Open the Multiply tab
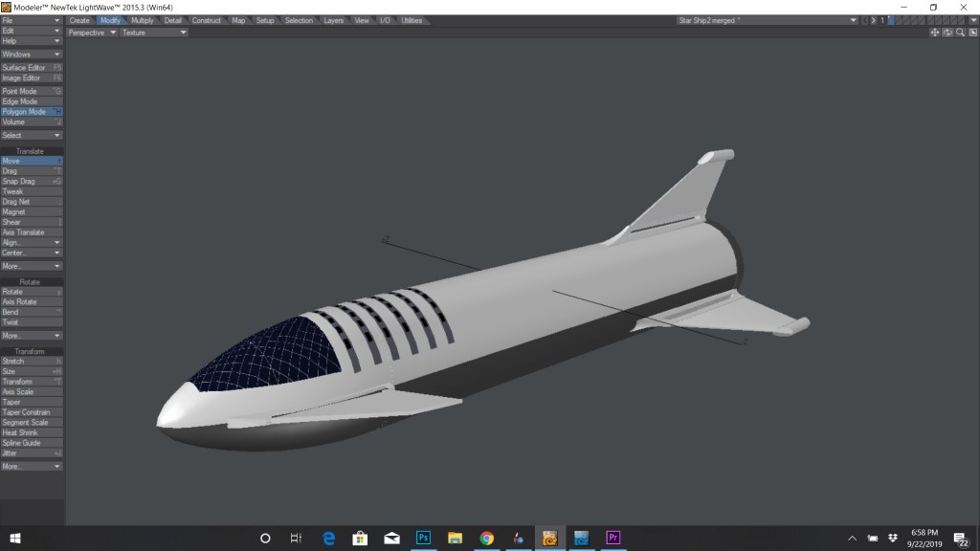980x551 pixels. coord(142,20)
